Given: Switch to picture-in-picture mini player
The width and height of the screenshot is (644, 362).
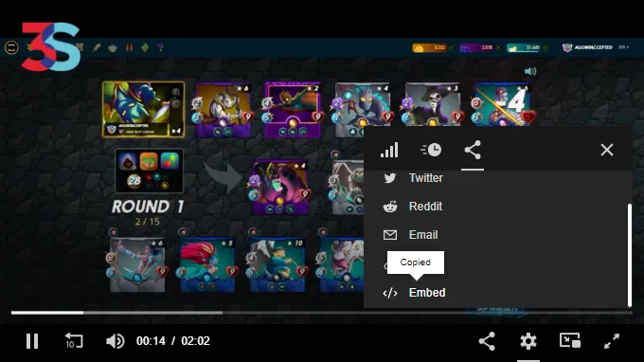Looking at the screenshot, I should point(570,340).
